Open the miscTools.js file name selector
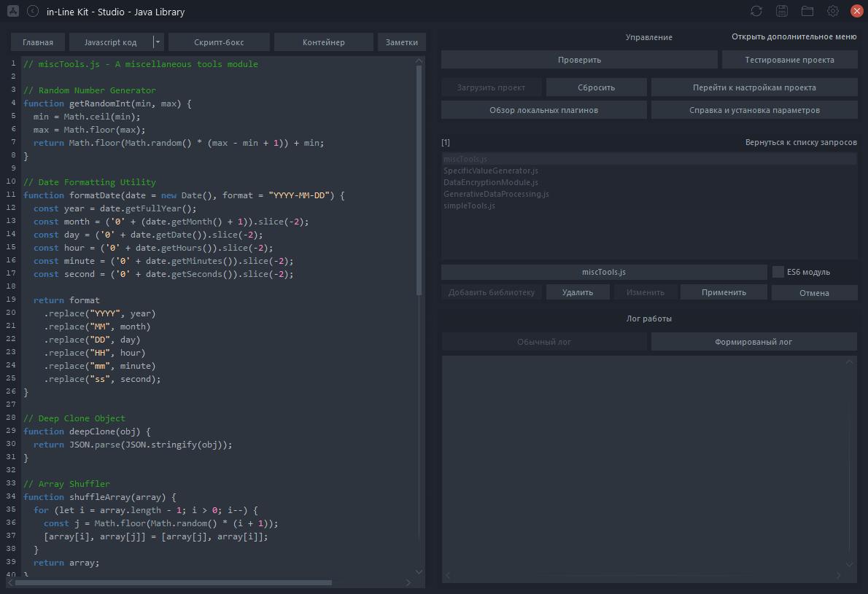The height and width of the screenshot is (594, 868). (x=603, y=272)
